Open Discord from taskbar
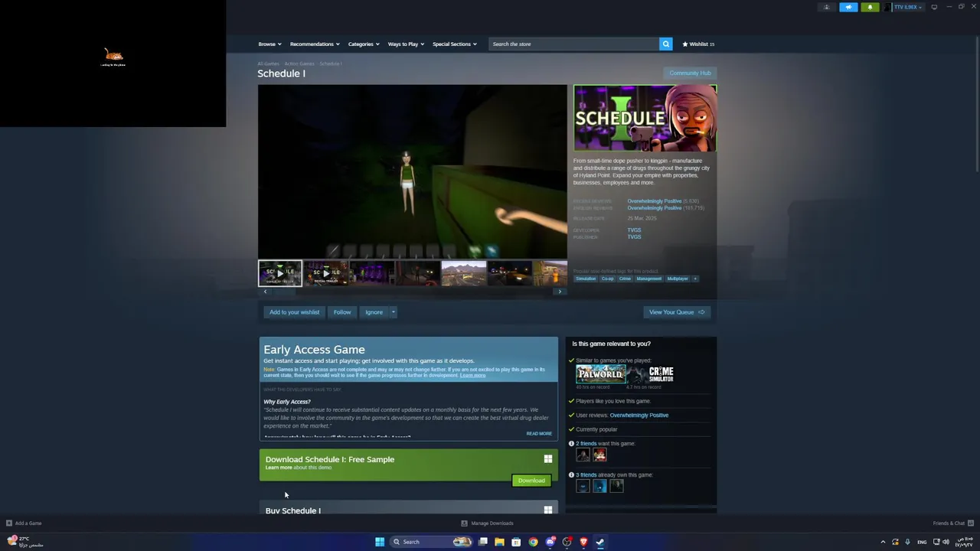Image resolution: width=980 pixels, height=551 pixels. pyautogui.click(x=550, y=542)
